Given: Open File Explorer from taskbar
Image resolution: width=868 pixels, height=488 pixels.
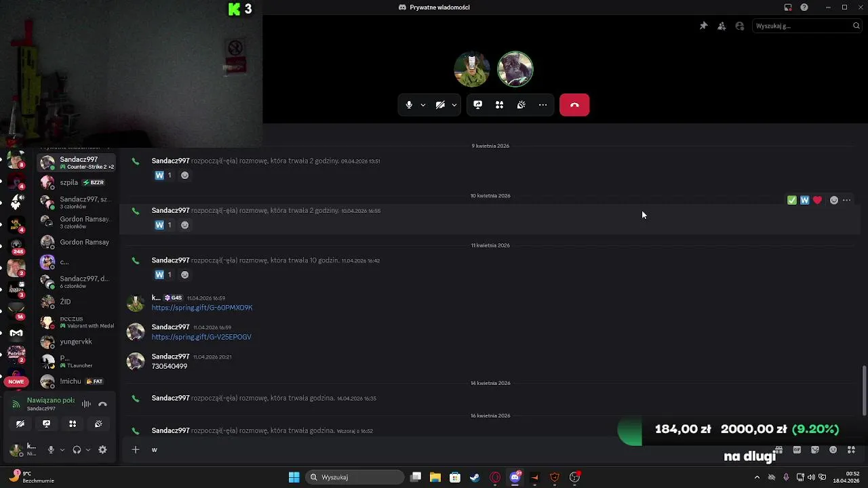Looking at the screenshot, I should pos(435,477).
